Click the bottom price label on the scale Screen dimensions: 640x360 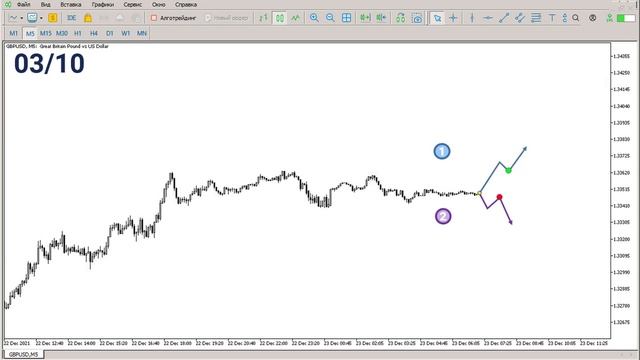(x=621, y=322)
